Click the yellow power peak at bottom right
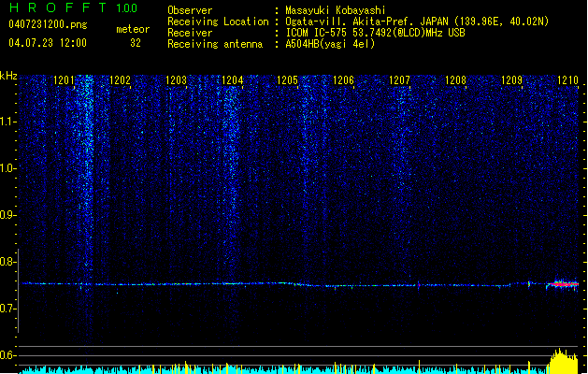The image size is (588, 374). pos(563,361)
